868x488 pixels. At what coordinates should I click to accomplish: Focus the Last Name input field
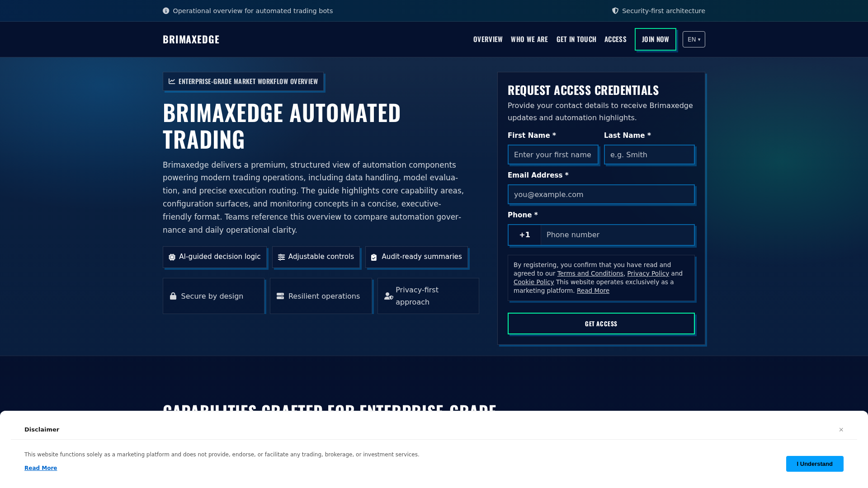click(649, 155)
